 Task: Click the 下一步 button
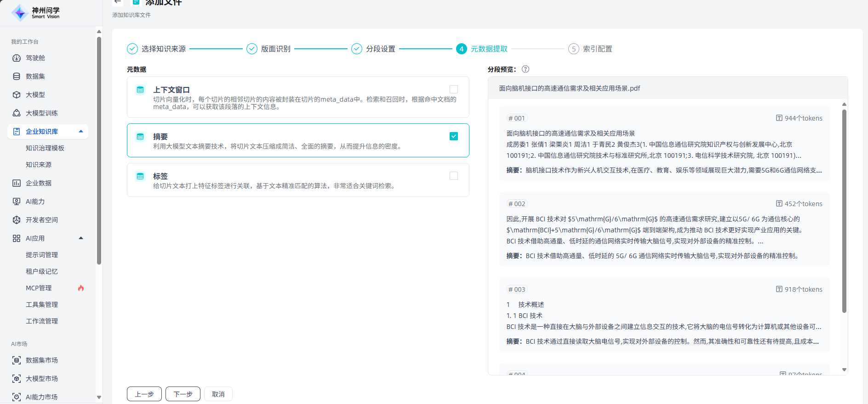183,394
